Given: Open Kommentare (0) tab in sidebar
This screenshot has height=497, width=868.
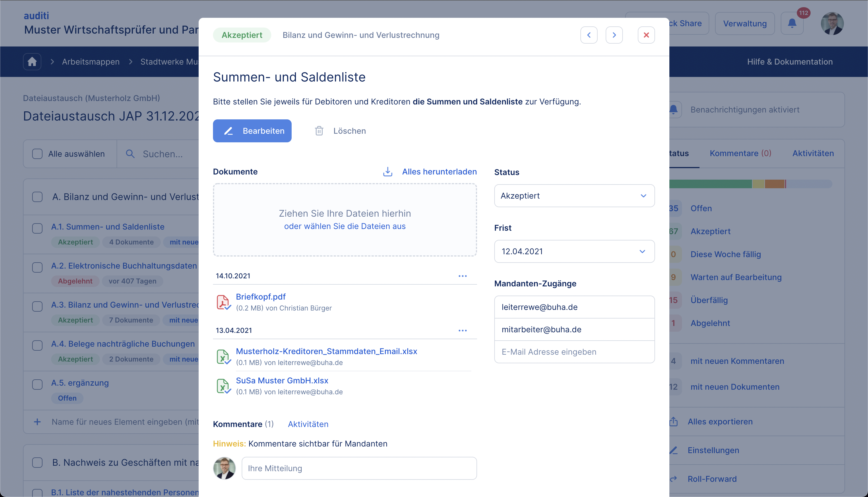Looking at the screenshot, I should tap(740, 153).
